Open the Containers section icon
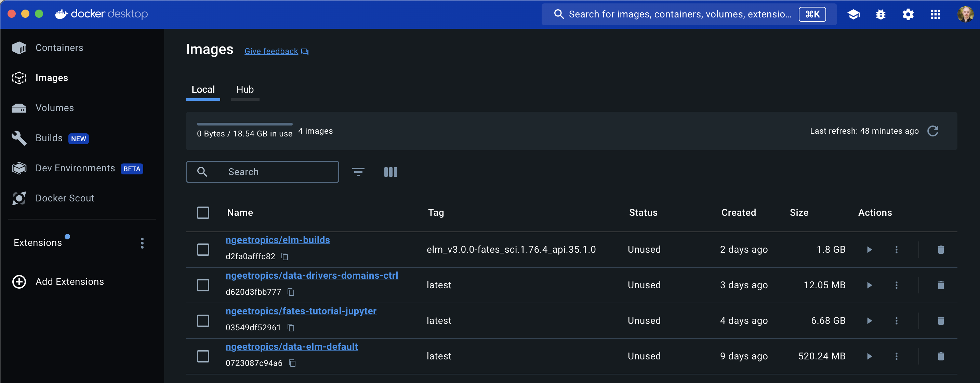This screenshot has height=383, width=980. tap(19, 48)
